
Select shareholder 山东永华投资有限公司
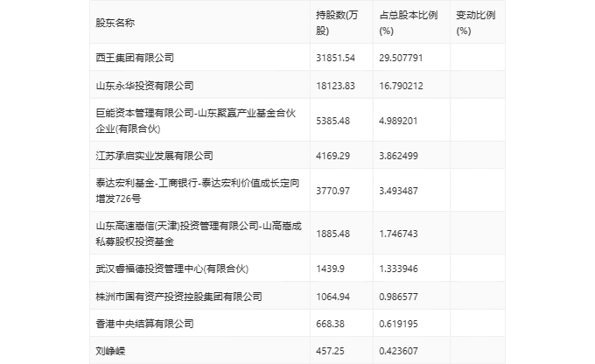144,86
